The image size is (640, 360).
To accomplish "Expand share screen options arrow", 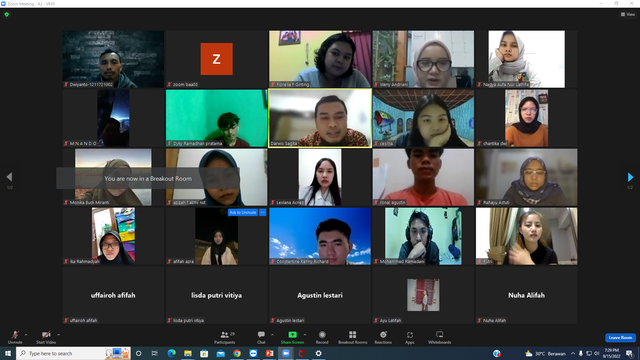I will [x=305, y=335].
